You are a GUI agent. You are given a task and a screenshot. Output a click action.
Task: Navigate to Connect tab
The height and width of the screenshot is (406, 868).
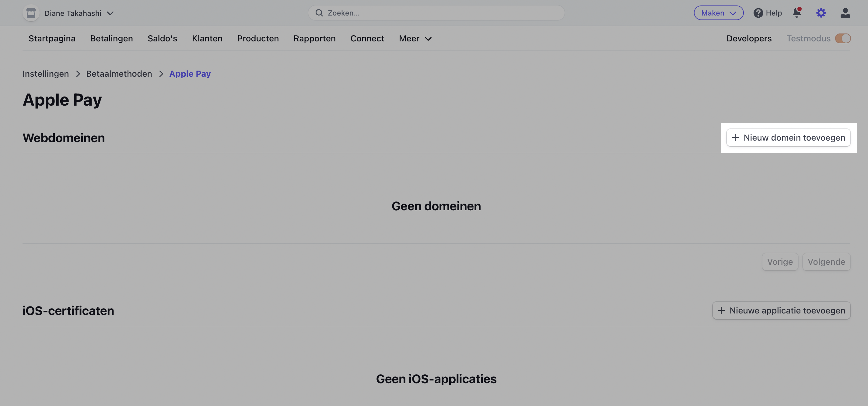pyautogui.click(x=367, y=38)
